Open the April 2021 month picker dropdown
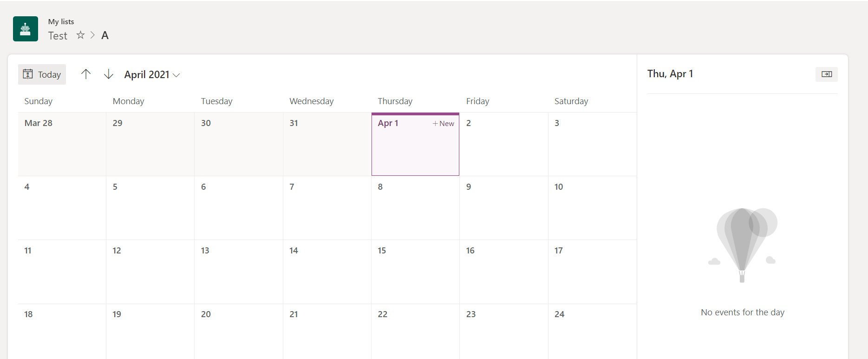This screenshot has height=359, width=868. [152, 74]
